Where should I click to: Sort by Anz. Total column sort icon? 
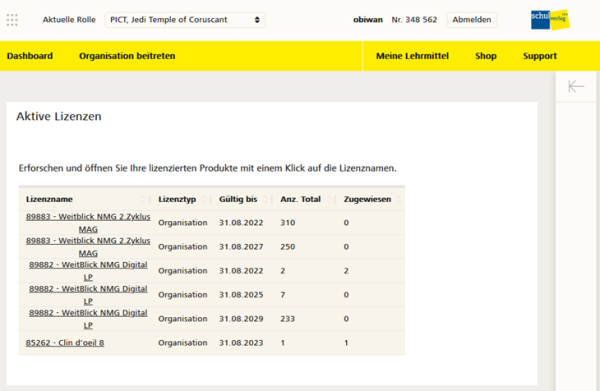(x=329, y=199)
